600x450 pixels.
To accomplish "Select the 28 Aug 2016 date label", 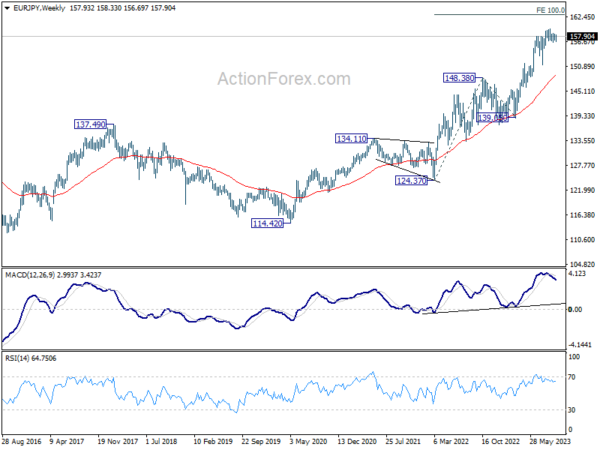I will click(21, 442).
